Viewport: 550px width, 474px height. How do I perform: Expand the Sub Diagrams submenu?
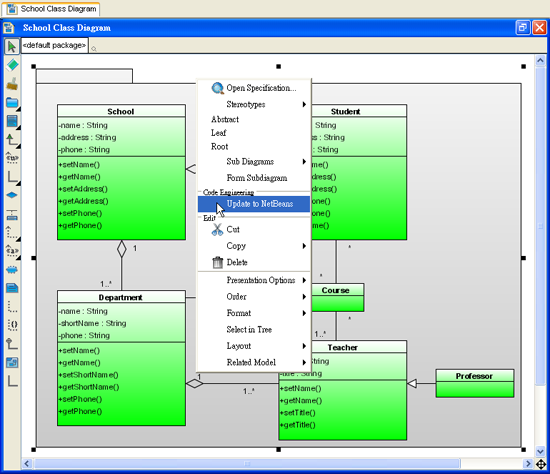(x=254, y=162)
